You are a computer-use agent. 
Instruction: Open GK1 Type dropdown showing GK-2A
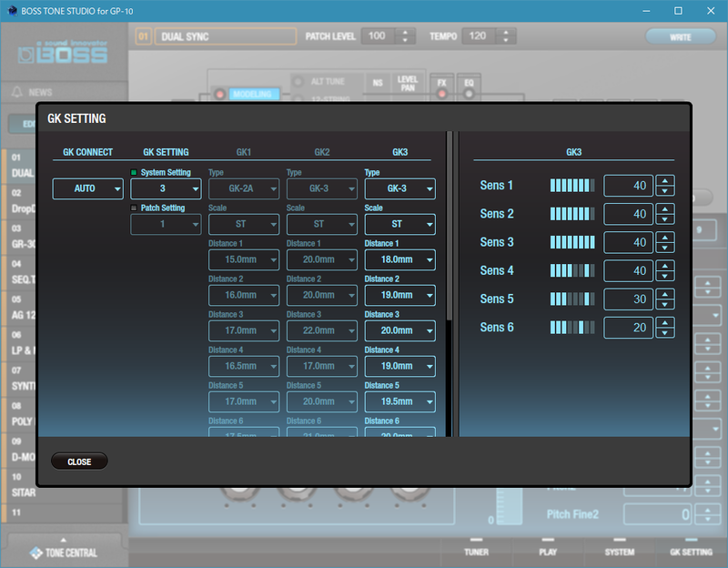pos(244,188)
